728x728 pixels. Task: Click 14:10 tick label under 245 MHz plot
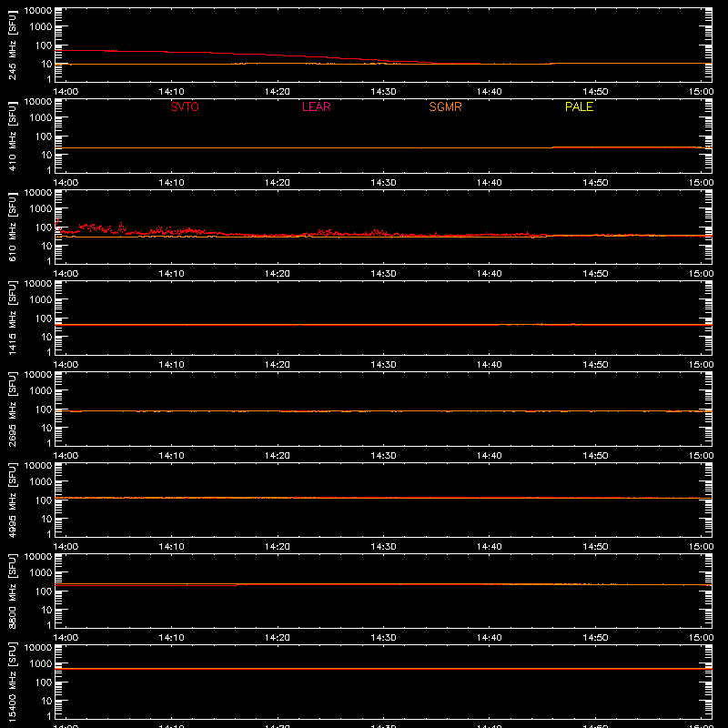tap(171, 92)
